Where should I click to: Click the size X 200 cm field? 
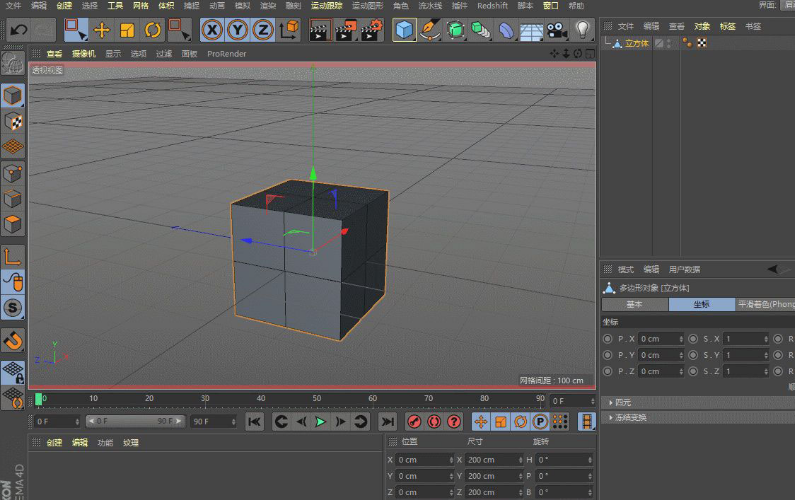click(488, 460)
